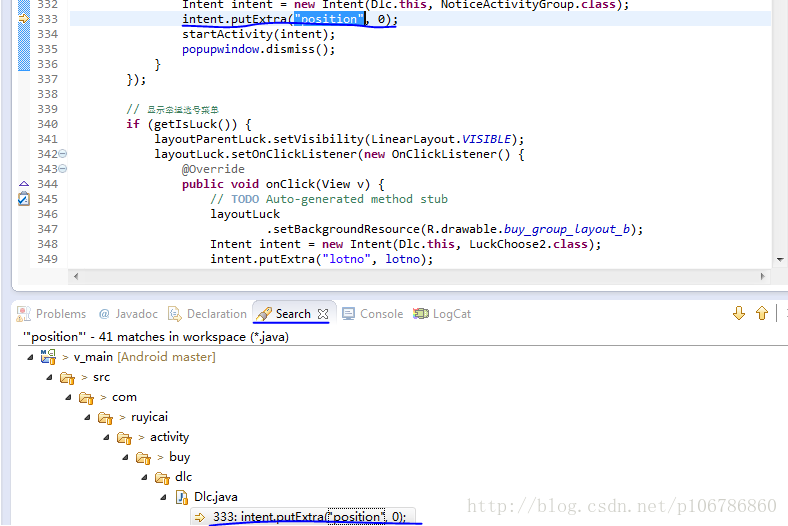
Task: Click the override marker at line 344
Action: click(x=24, y=184)
